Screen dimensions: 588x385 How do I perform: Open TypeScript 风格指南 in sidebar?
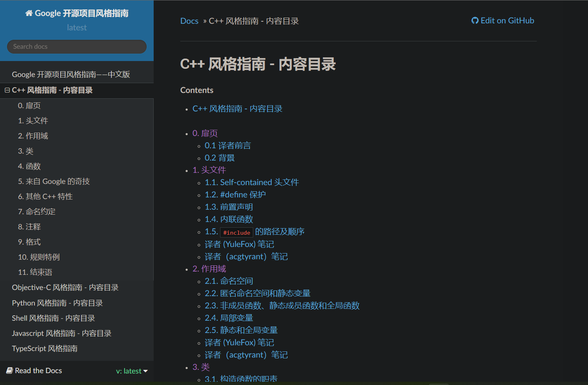pos(77,349)
